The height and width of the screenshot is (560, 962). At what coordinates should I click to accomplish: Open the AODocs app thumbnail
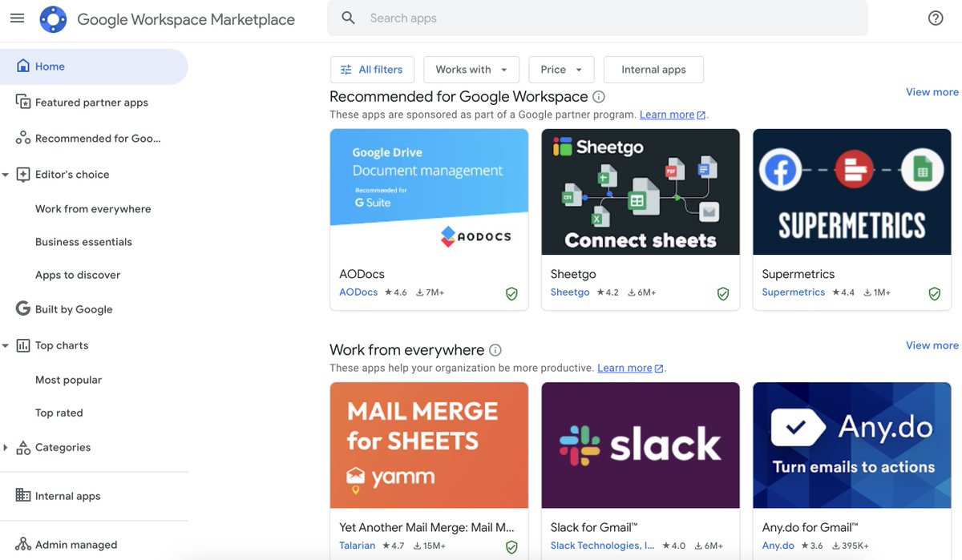429,191
